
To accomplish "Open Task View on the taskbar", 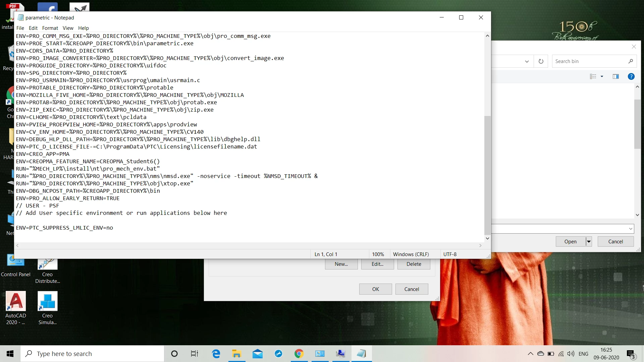I will click(195, 354).
